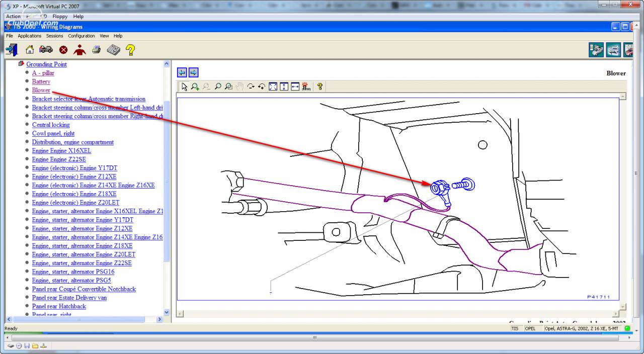Open the Virtual PC Action menu
The width and height of the screenshot is (644, 354).
click(14, 17)
